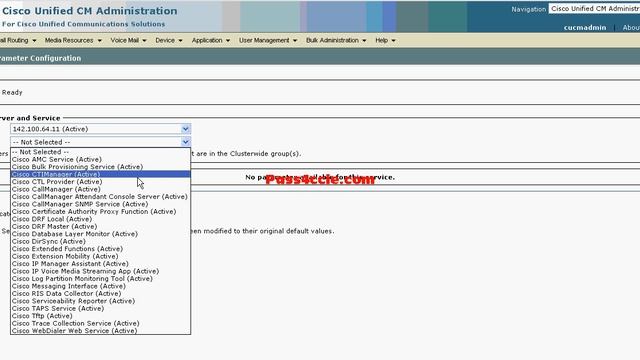Image resolution: width=640 pixels, height=360 pixels.
Task: Open the Bulk Administration menu
Action: [336, 40]
